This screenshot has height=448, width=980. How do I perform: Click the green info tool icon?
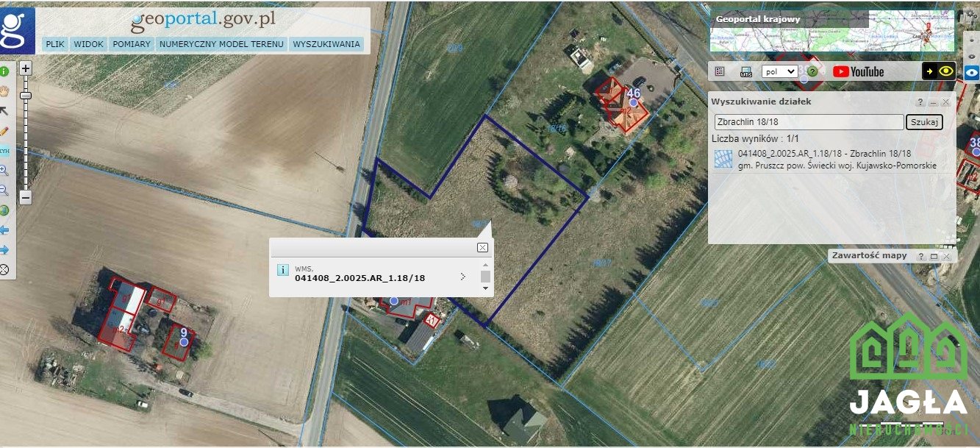[x=4, y=71]
